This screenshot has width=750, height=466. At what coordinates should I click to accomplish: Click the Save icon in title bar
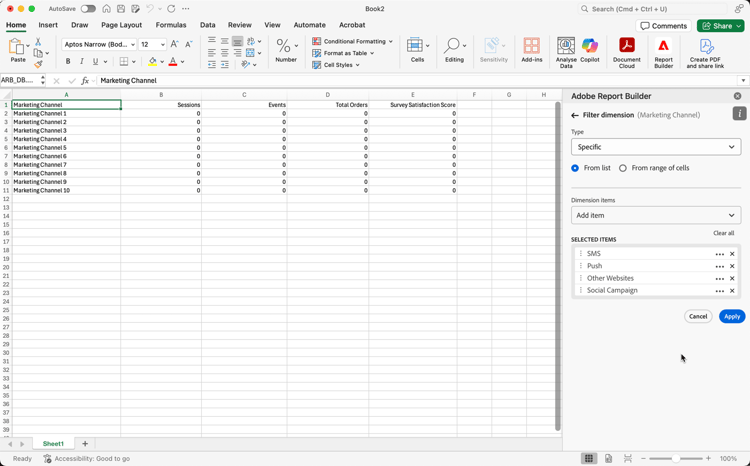[x=121, y=9]
